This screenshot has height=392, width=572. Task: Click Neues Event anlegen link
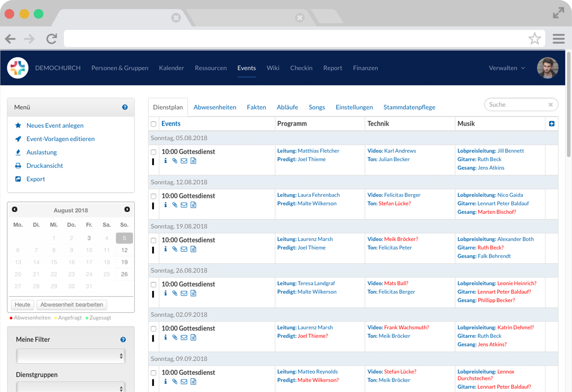coord(55,125)
